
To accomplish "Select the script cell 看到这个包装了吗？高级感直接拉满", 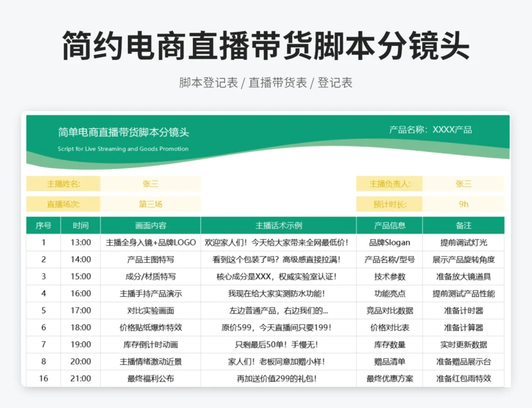I will (279, 260).
